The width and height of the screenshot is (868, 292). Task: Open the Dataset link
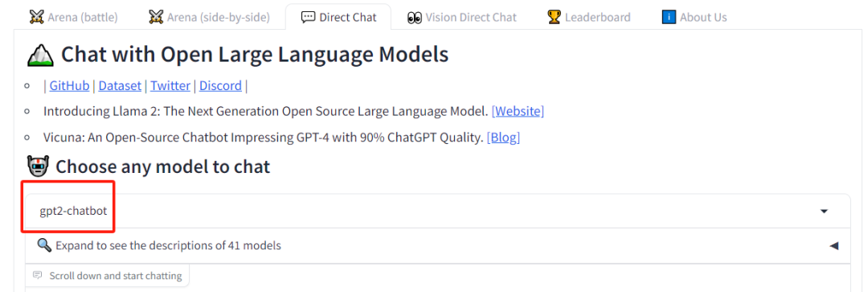(x=120, y=86)
